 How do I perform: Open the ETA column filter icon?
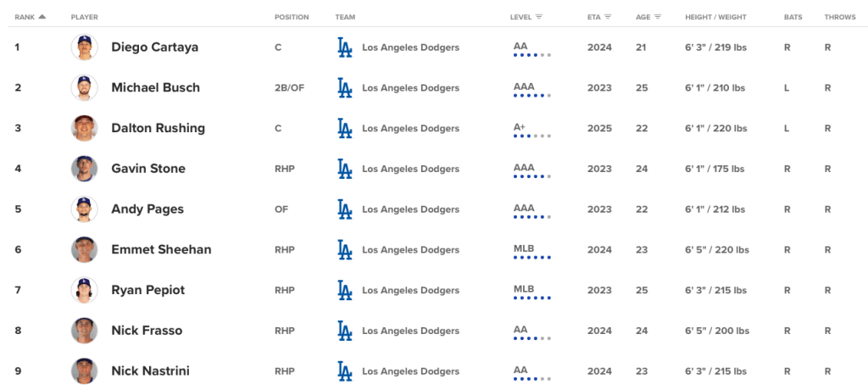pos(608,17)
